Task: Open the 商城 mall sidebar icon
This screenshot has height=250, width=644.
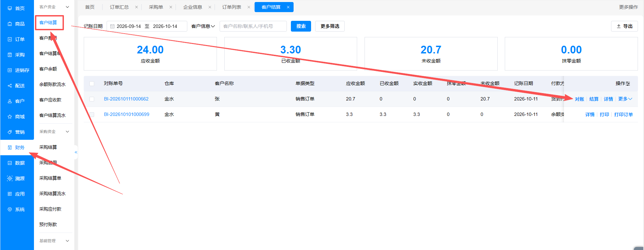Action: tap(10, 117)
